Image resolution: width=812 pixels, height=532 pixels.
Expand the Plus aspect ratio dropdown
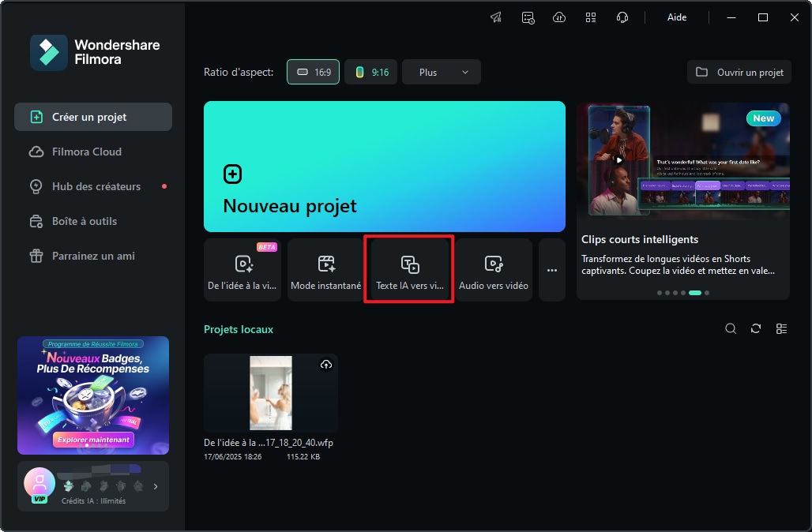point(442,72)
